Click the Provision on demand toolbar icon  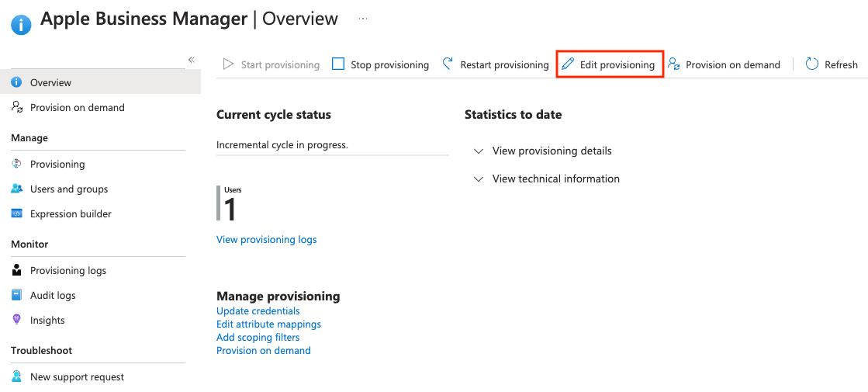[x=674, y=64]
